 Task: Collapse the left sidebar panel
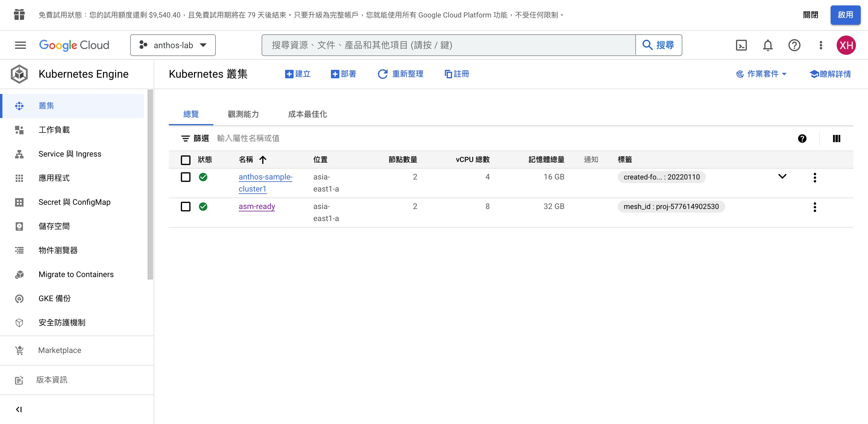[19, 409]
